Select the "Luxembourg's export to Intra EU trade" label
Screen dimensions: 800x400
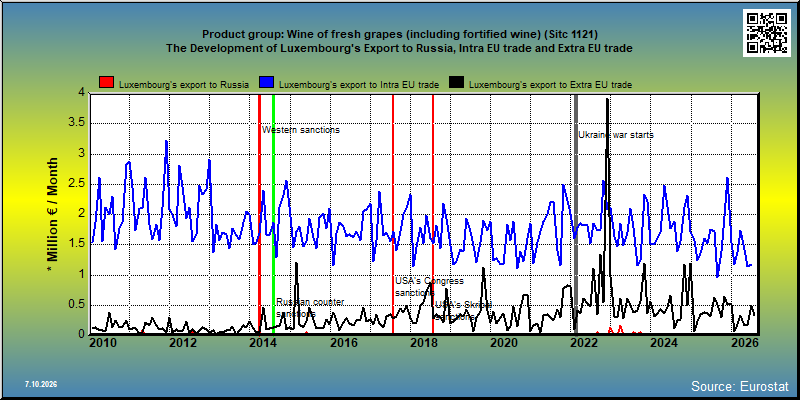coord(359,85)
